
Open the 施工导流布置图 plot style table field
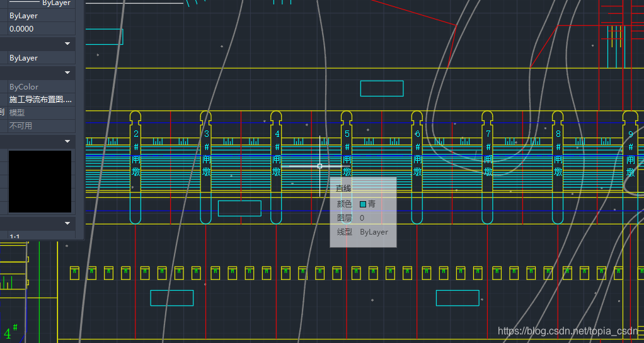pos(40,100)
